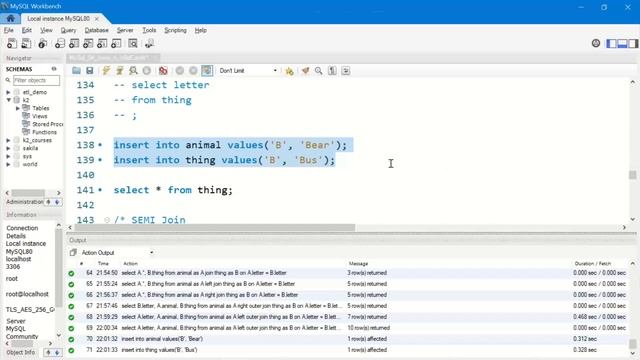Save snippet star icon
This screenshot has width=640, height=360.
pos(289,71)
